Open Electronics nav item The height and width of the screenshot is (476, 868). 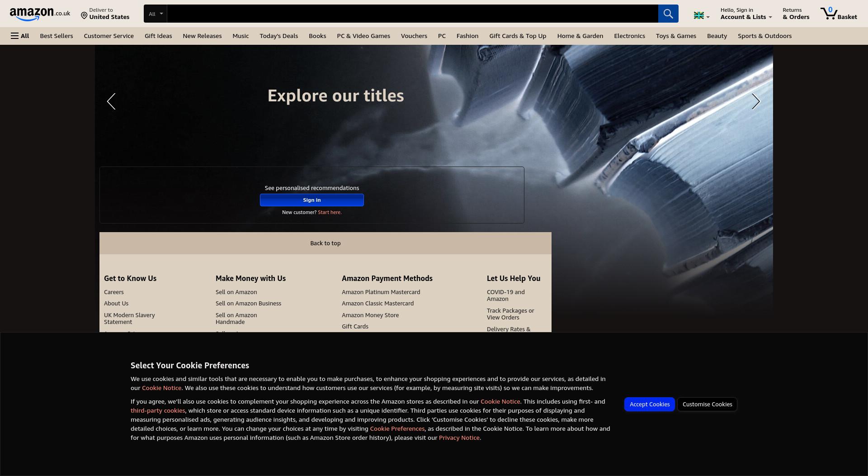[629, 36]
